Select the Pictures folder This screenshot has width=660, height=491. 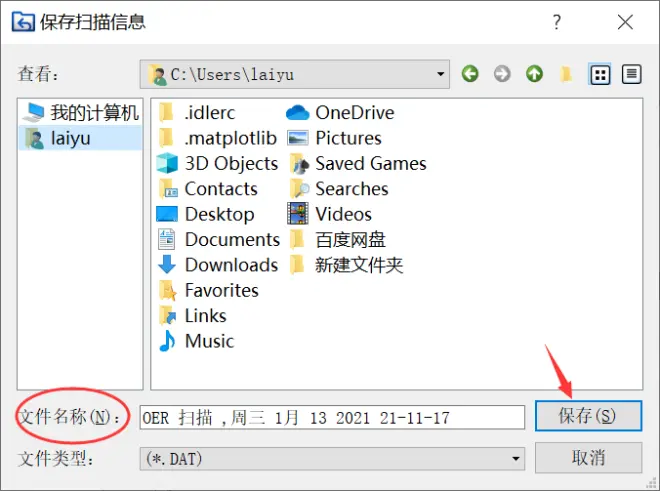point(334,138)
